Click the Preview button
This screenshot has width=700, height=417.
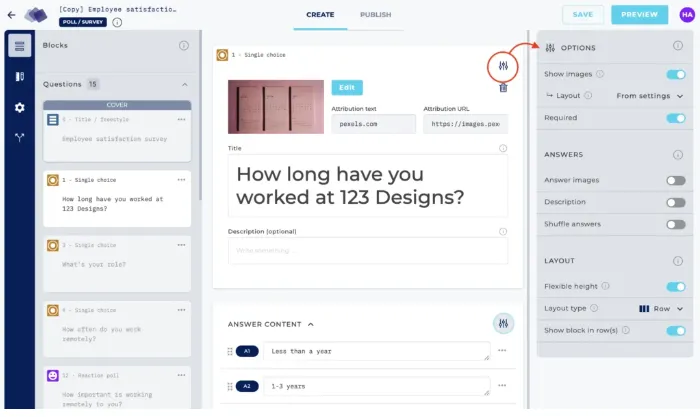pyautogui.click(x=639, y=15)
